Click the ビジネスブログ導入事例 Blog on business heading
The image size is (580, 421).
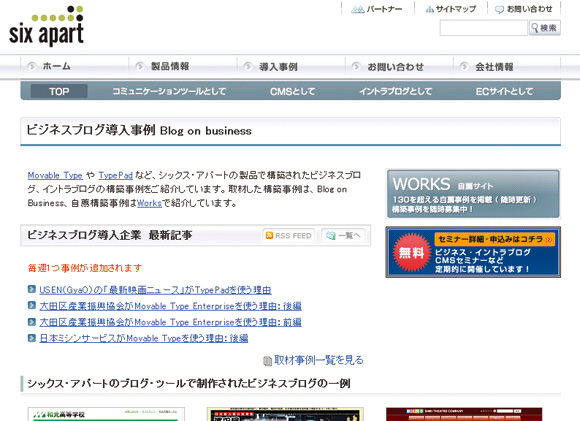tap(139, 130)
